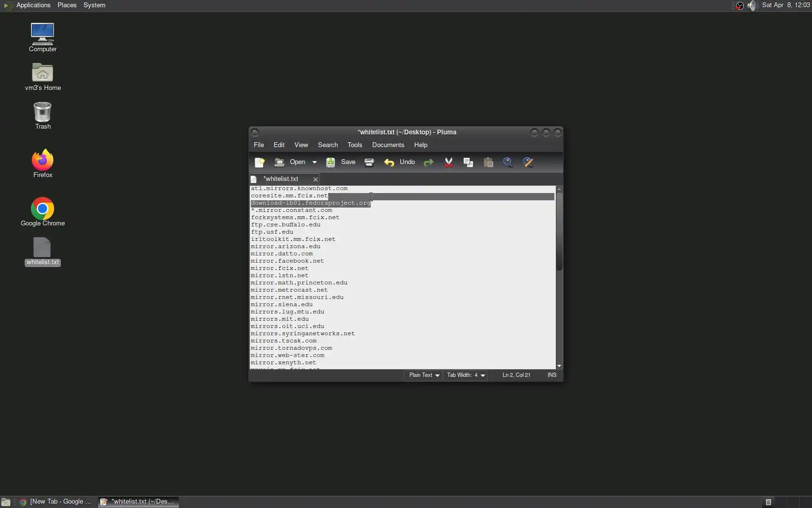Switch to New Tab - Google taskbar item
Image resolution: width=812 pixels, height=508 pixels.
pyautogui.click(x=56, y=502)
